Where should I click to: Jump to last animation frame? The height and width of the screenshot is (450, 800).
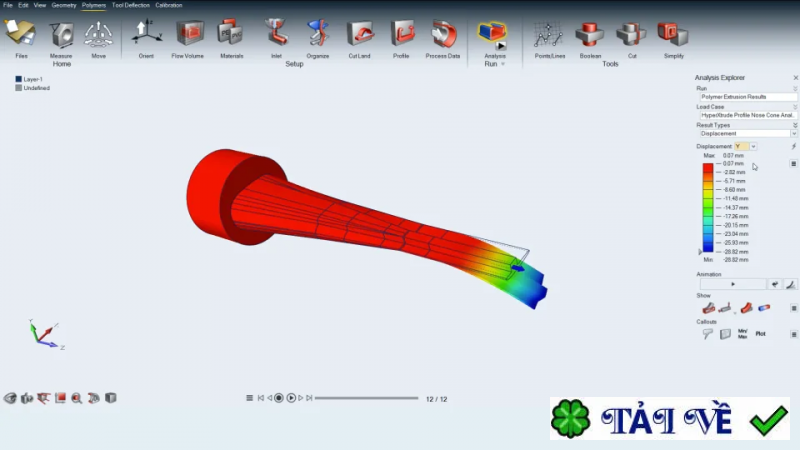(x=309, y=398)
